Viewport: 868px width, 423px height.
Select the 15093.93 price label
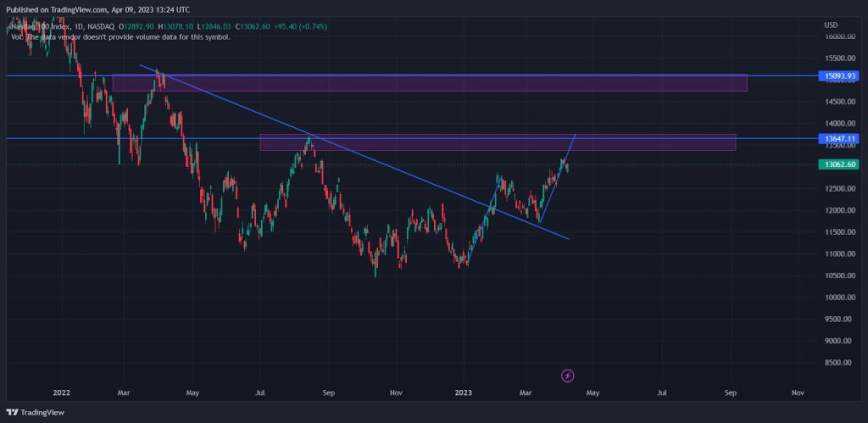(x=840, y=75)
